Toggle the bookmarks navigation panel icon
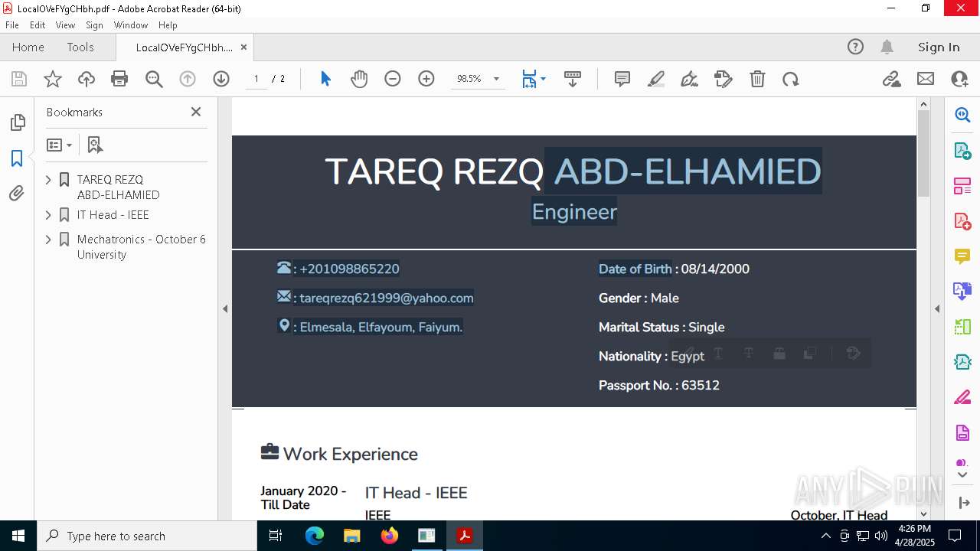 pos(17,158)
